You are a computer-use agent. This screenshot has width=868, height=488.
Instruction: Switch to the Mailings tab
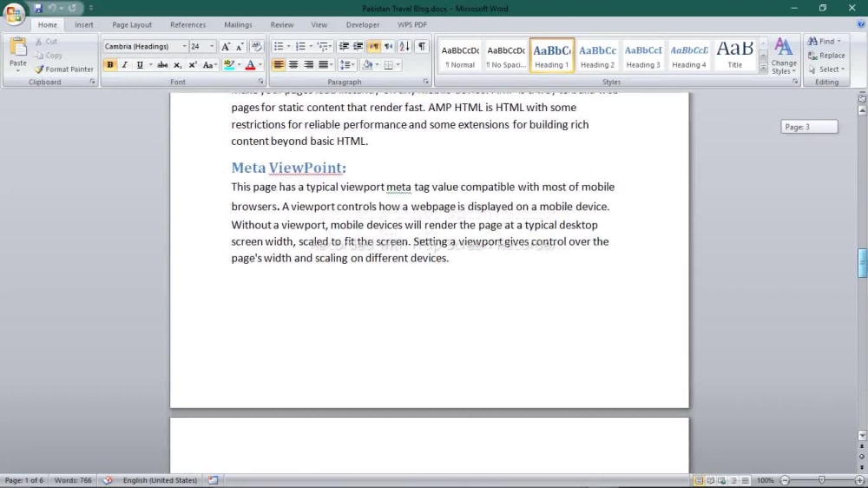pyautogui.click(x=238, y=25)
